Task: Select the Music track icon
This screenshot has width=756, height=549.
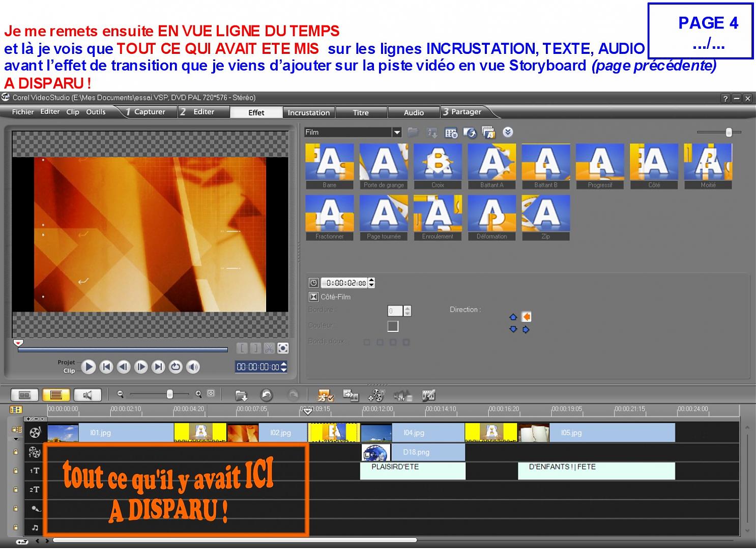Action: coord(35,527)
